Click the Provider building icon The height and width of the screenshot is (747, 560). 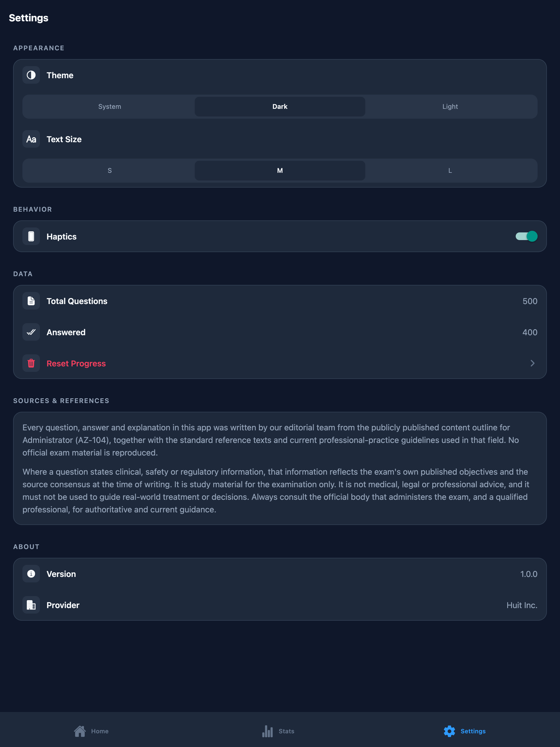coord(31,605)
